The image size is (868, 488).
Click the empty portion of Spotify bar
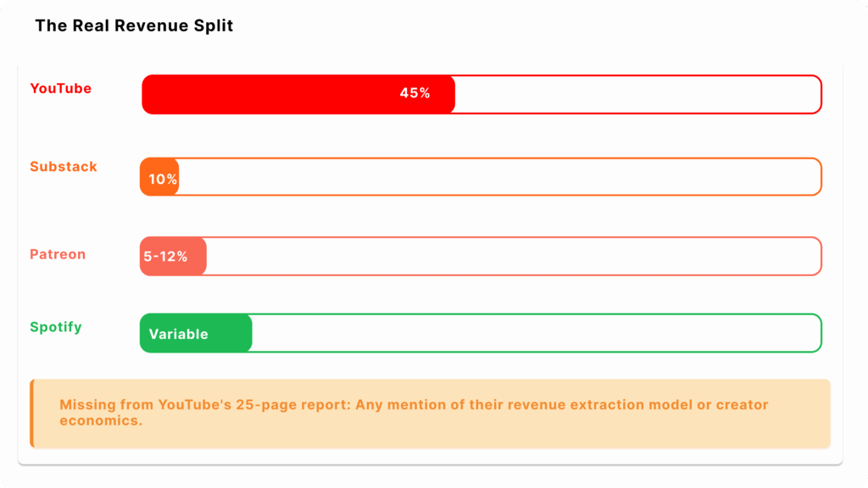tap(534, 333)
